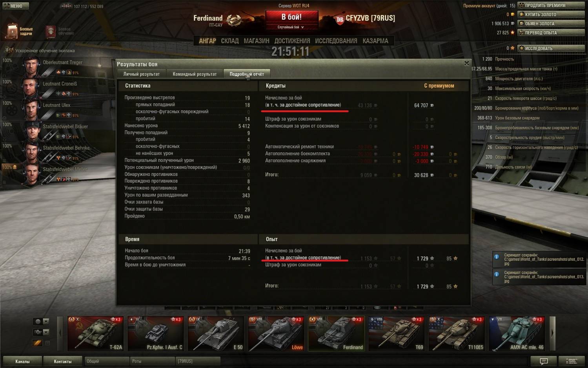Toggle the small checkbox beside the tiger-stripe filter
Viewport: 588px width, 368px height.
(x=47, y=343)
